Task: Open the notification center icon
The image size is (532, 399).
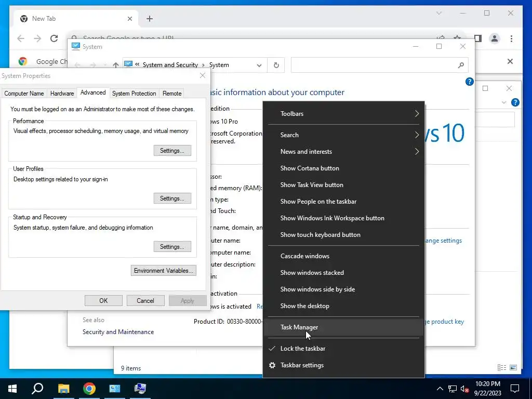Action: pyautogui.click(x=515, y=389)
